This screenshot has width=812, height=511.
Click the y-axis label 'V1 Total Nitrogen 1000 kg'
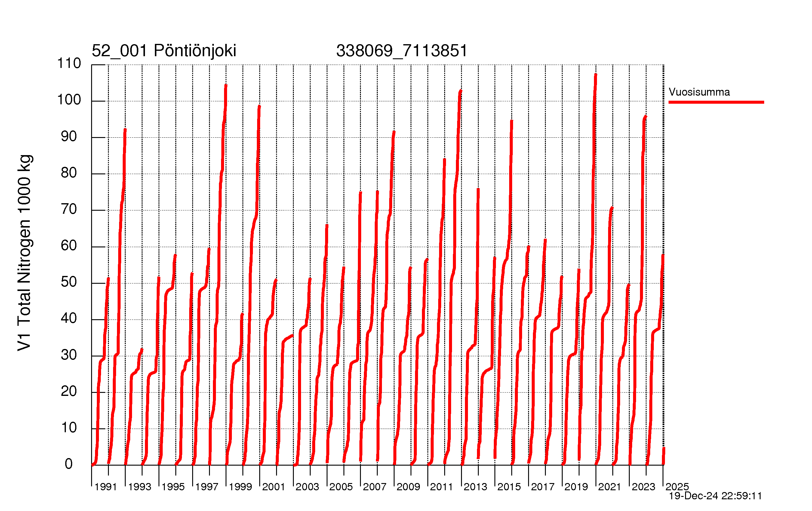pyautogui.click(x=25, y=253)
